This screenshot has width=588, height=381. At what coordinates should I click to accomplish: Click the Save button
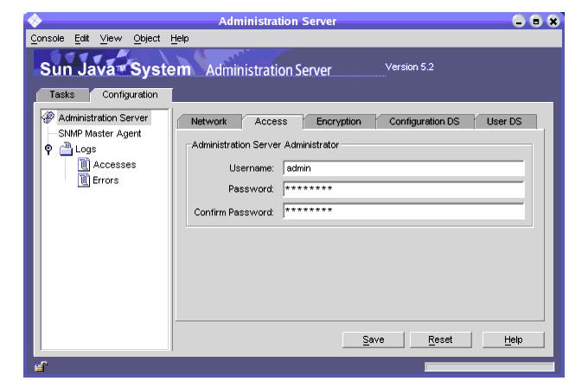tap(374, 340)
